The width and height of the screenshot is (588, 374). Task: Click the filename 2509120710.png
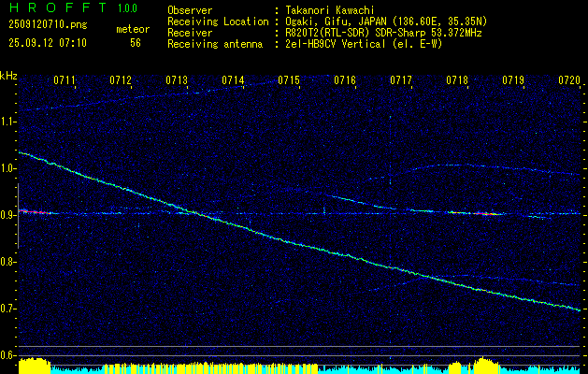pyautogui.click(x=48, y=25)
